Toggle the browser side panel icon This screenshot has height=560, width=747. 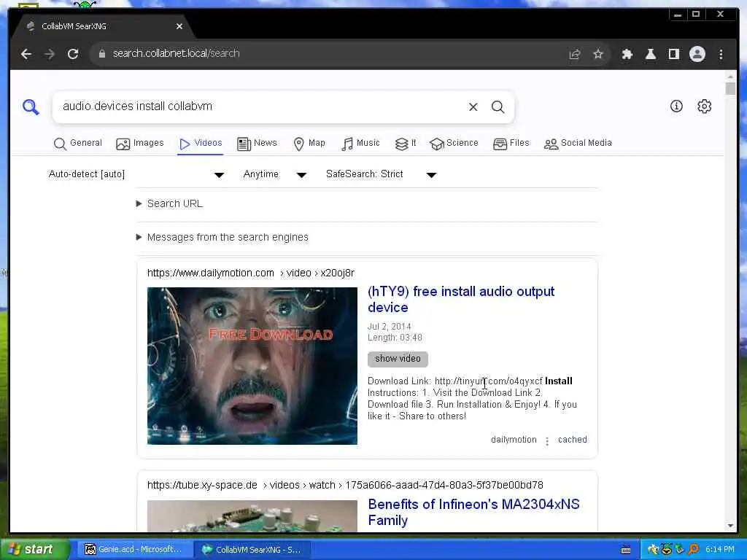pyautogui.click(x=673, y=54)
